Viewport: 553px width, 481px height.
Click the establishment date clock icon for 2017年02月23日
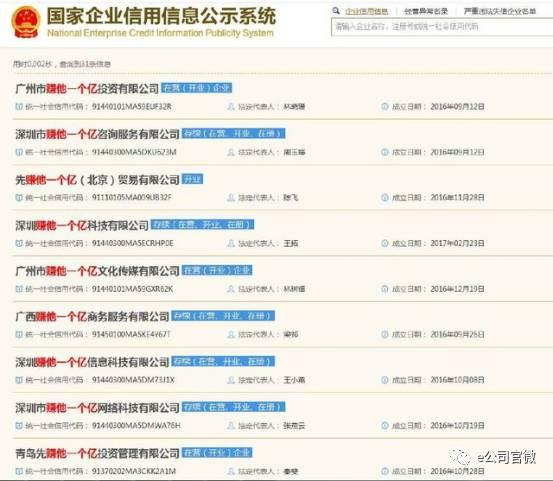click(x=385, y=243)
